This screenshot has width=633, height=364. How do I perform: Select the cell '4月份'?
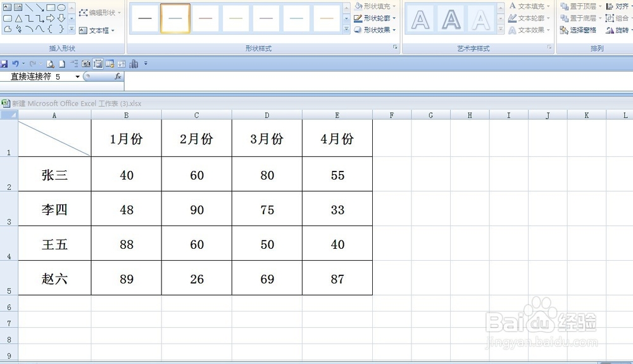[337, 139]
